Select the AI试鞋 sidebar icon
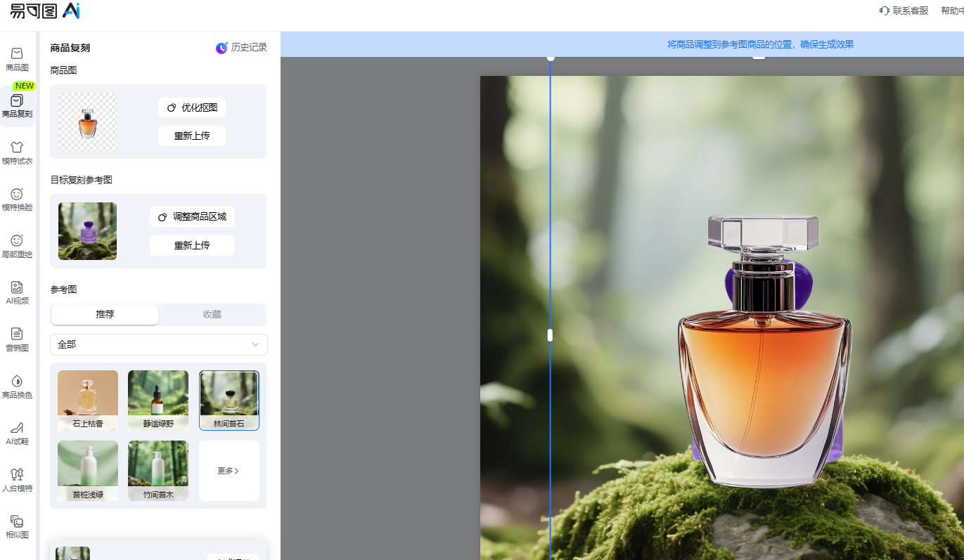The image size is (964, 560). click(17, 433)
